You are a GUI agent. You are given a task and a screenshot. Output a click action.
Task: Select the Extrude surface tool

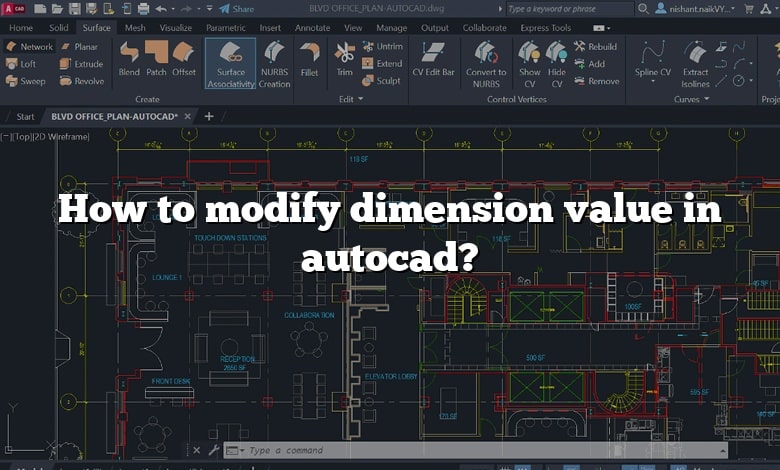tap(82, 64)
